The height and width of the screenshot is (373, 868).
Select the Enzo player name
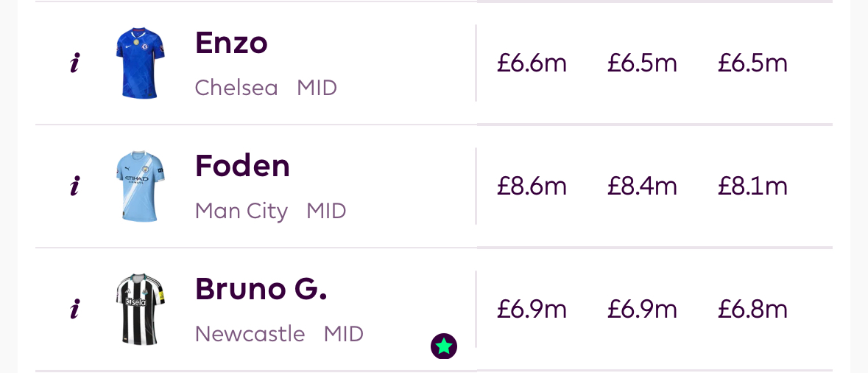tap(231, 43)
